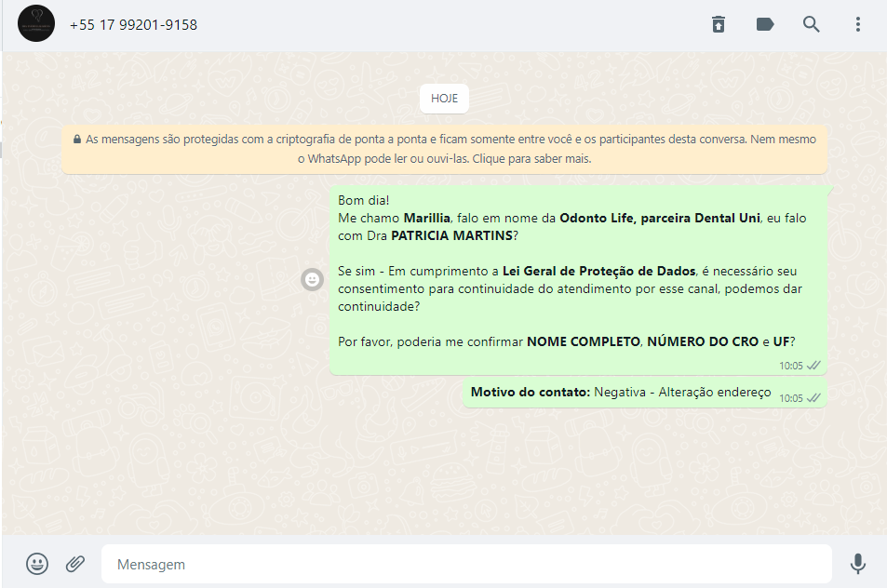This screenshot has width=887, height=588.
Task: Click read receipt checkmarks on Motivo message
Action: click(813, 398)
